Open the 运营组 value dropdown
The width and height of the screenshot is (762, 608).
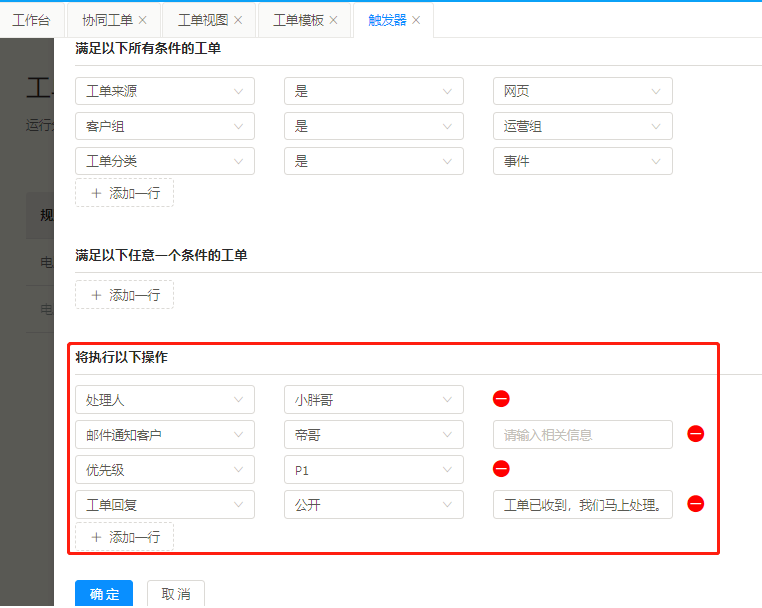tap(582, 126)
